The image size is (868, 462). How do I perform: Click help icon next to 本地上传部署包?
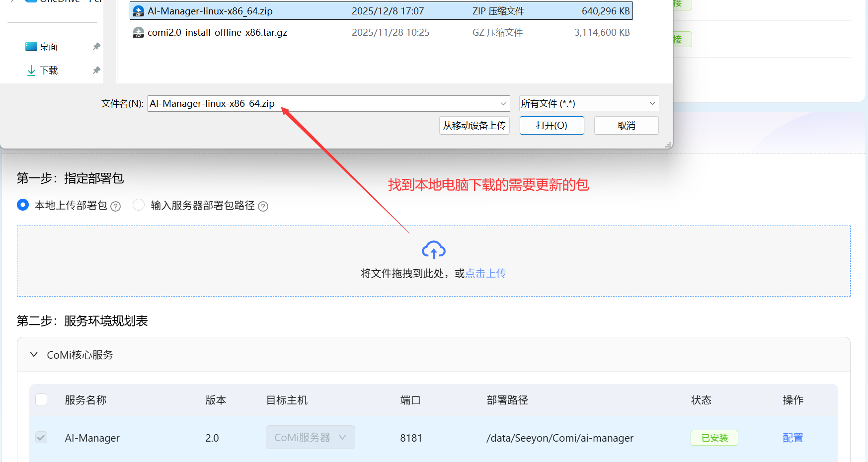click(x=115, y=206)
